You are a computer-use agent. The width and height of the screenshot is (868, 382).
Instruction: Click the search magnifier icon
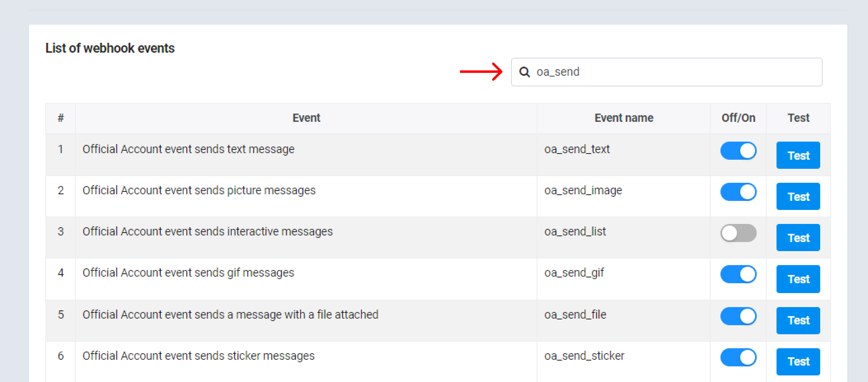point(524,72)
